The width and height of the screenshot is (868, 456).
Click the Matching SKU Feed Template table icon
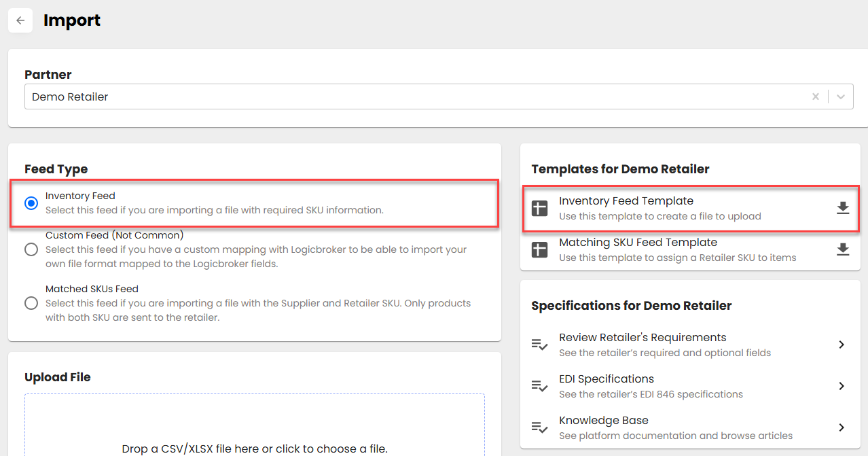tap(540, 249)
